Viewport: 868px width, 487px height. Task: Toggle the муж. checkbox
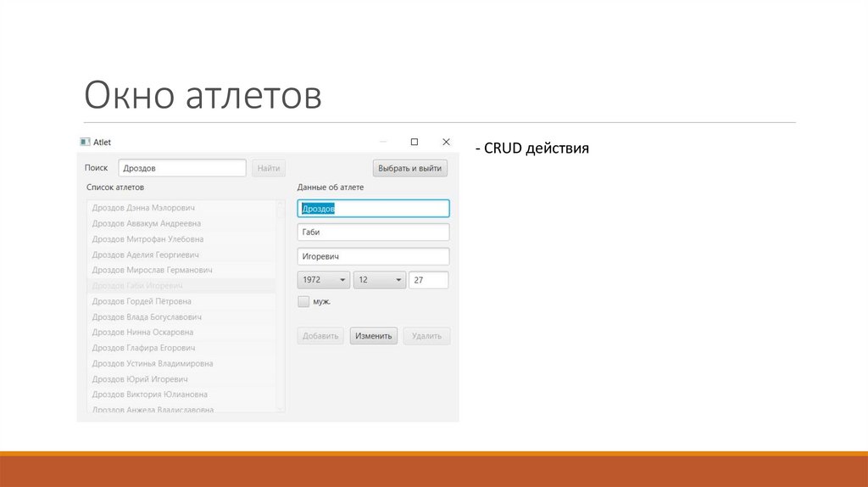pyautogui.click(x=303, y=301)
